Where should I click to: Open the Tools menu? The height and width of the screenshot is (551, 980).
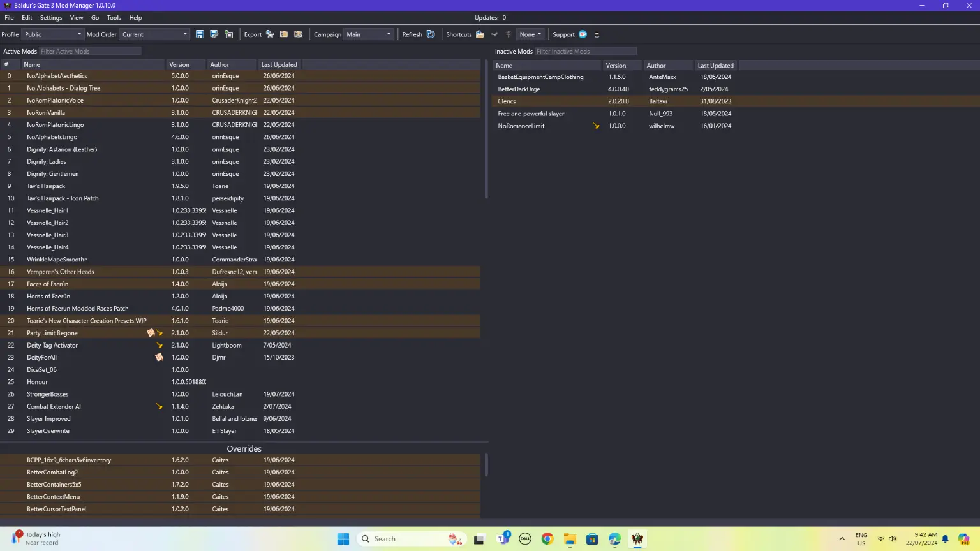(114, 18)
